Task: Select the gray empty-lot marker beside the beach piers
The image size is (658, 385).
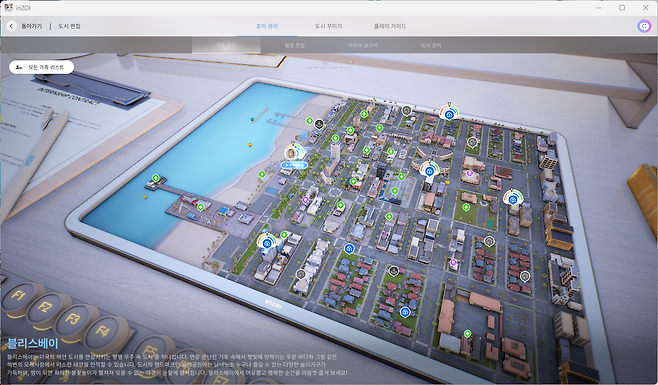Action: (319, 124)
